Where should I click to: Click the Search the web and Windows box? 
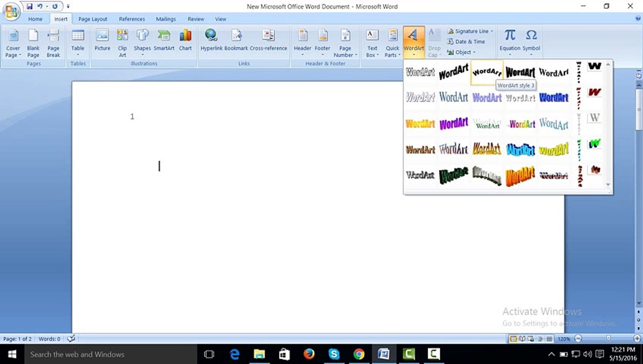(112, 354)
